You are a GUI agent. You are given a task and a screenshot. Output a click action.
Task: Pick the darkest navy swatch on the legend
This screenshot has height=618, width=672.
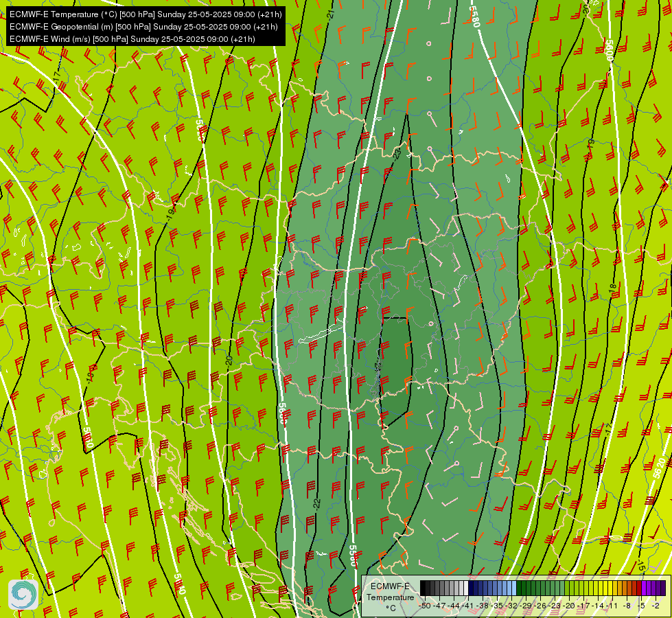pyautogui.click(x=471, y=588)
